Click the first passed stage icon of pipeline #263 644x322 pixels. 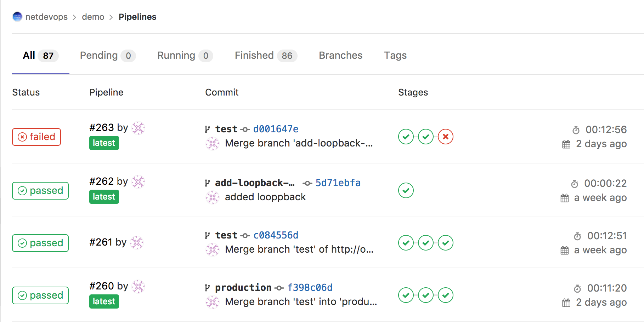406,137
